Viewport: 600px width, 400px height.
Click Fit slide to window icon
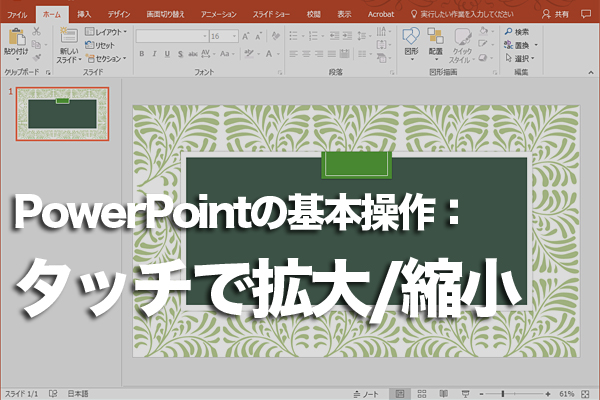click(585, 394)
